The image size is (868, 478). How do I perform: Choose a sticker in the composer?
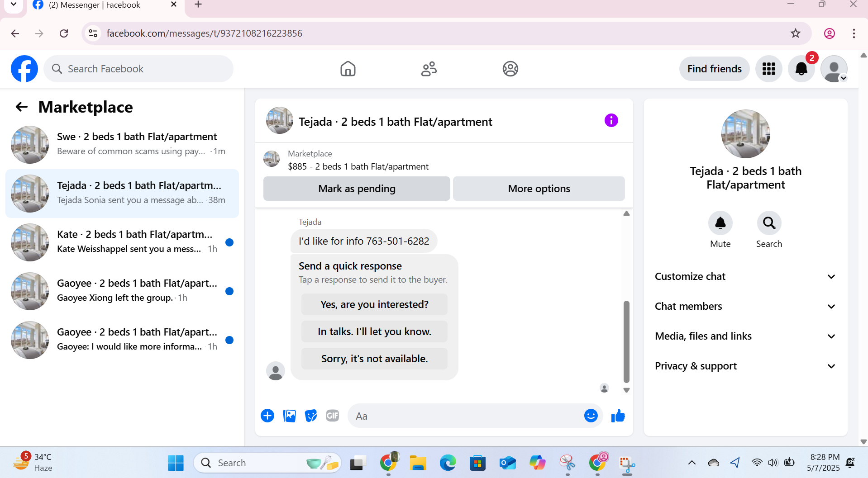coord(311,416)
